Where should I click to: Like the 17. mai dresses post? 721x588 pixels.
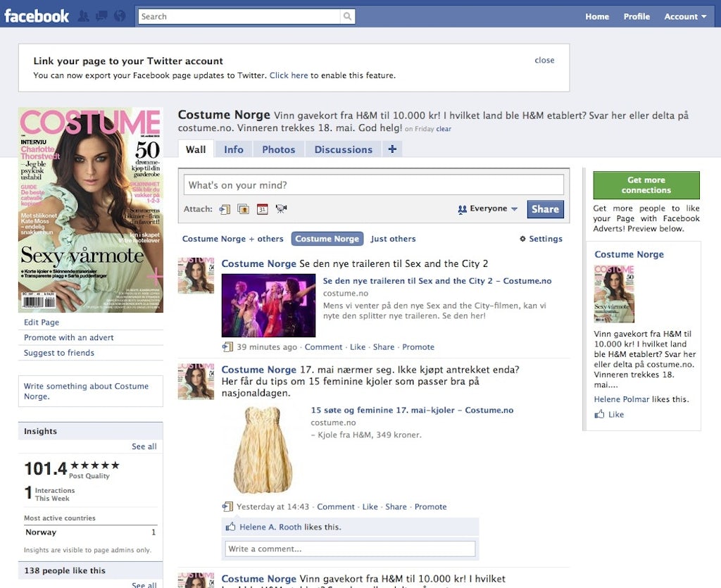(x=370, y=506)
